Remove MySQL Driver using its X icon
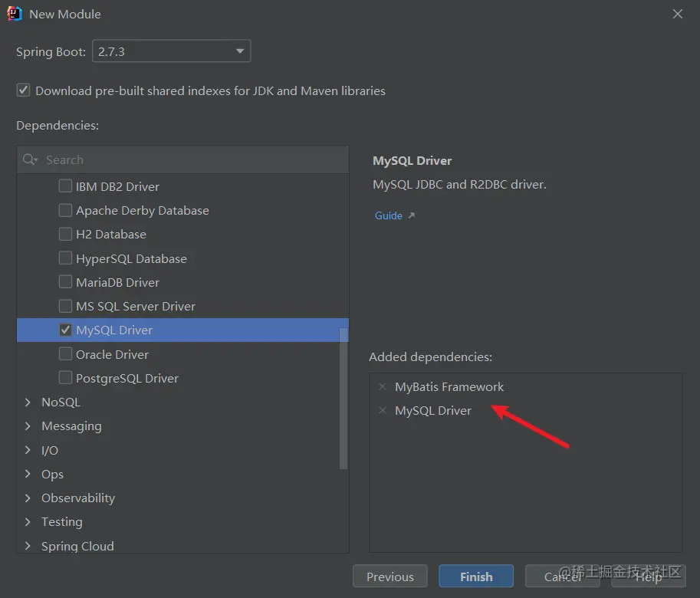This screenshot has height=598, width=700. (x=383, y=411)
